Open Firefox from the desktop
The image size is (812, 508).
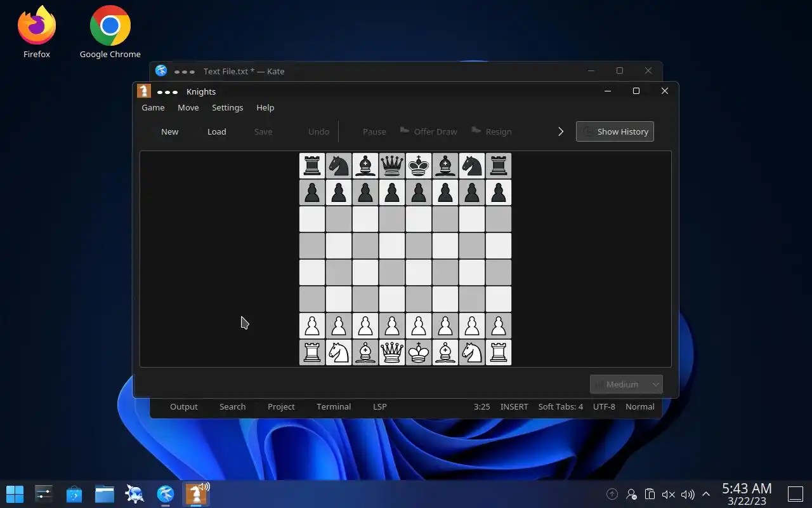coord(37,32)
